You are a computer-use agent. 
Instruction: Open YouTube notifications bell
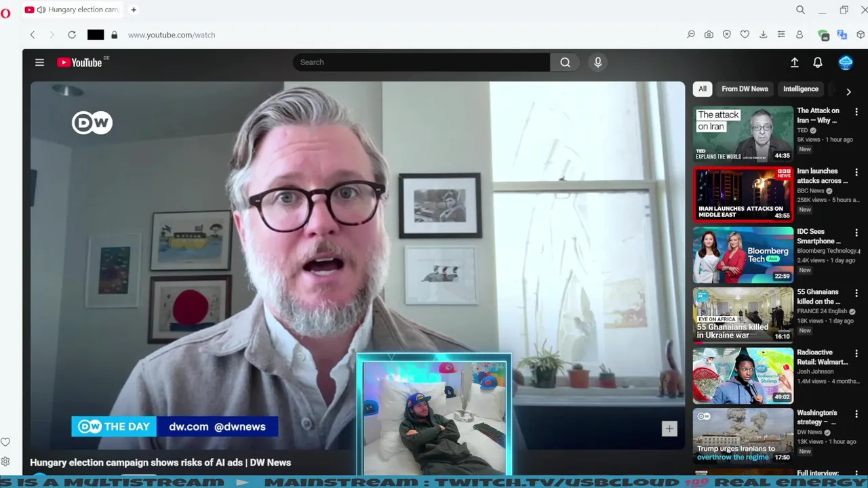tap(818, 62)
